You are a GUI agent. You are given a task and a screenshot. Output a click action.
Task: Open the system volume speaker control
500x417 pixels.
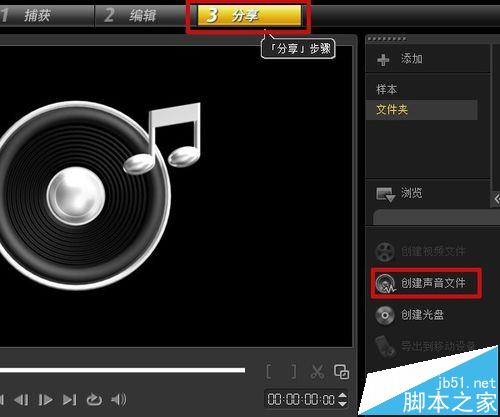point(119,399)
